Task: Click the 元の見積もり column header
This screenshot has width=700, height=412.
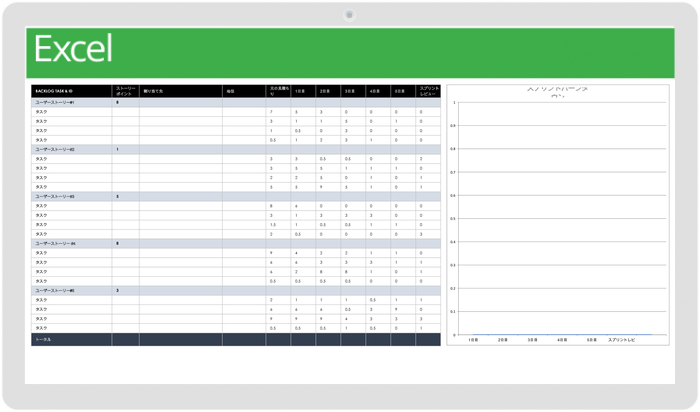Action: coord(278,91)
